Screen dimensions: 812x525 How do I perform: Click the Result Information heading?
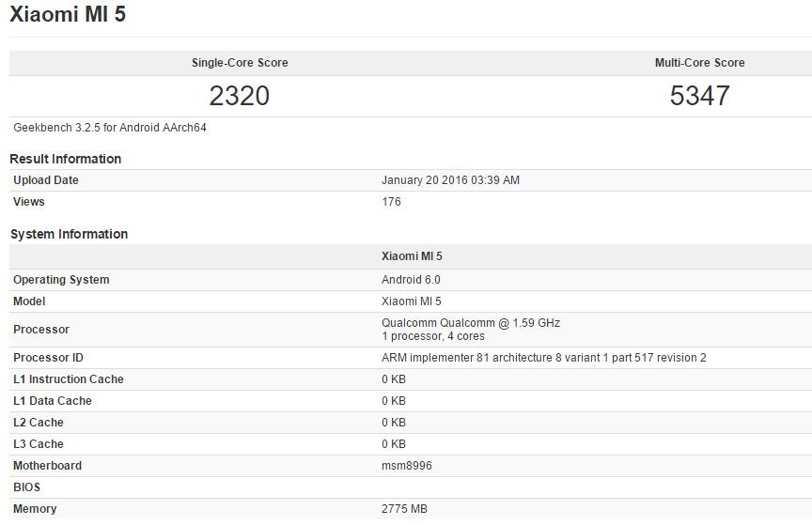65,159
